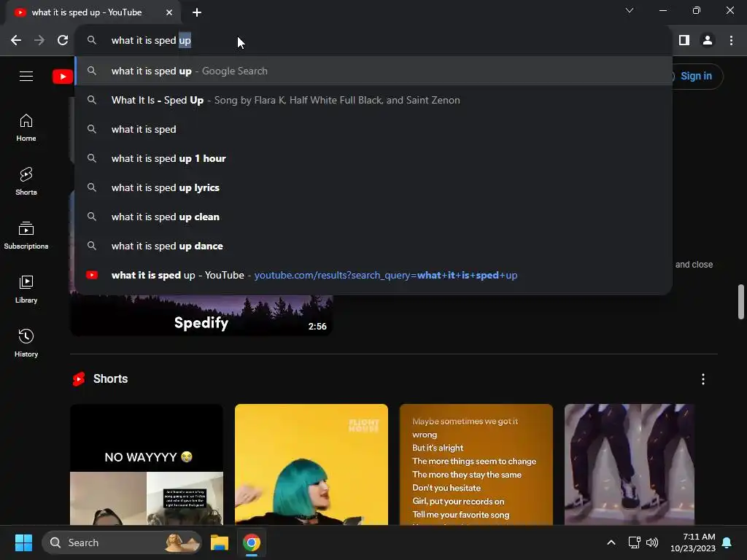Click the Windows taskbar Search box
Image resolution: width=747 pixels, height=560 pixels.
pos(122,542)
